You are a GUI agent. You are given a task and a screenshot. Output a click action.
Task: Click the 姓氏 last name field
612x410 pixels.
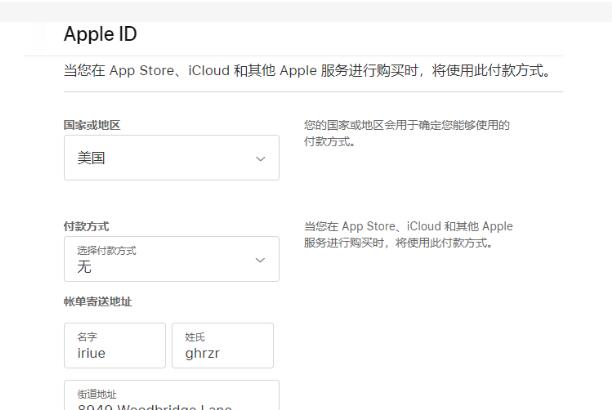click(222, 345)
